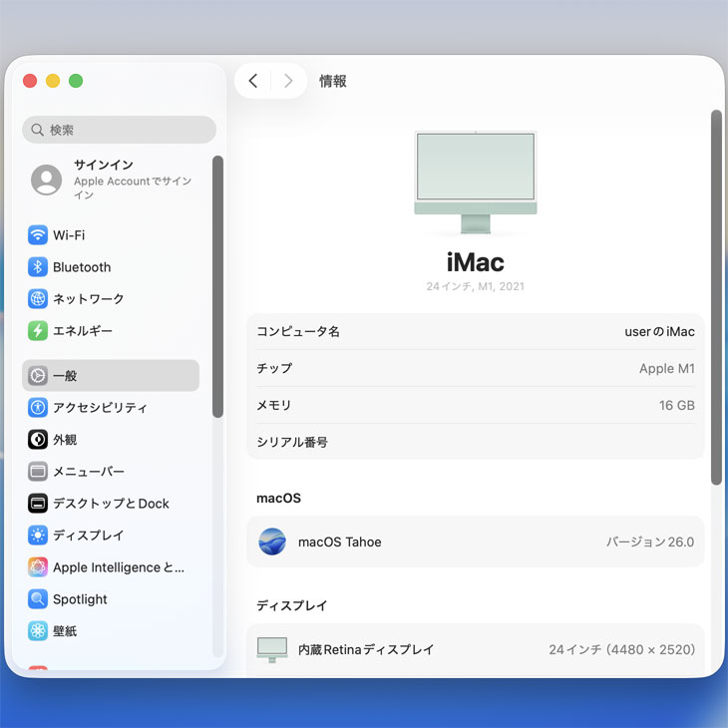Open Wi-Fi settings icon in sidebar
This screenshot has width=728, height=728.
coord(38,235)
